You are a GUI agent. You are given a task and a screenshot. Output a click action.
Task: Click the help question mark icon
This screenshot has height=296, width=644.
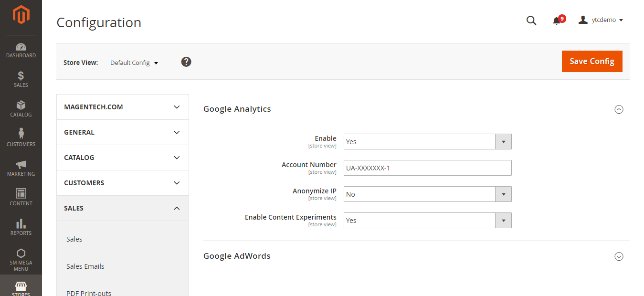point(186,62)
